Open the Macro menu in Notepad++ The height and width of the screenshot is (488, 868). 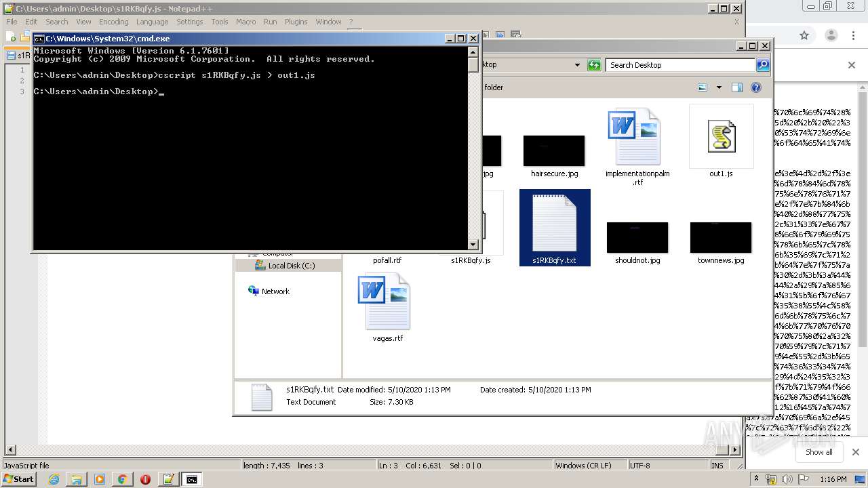(245, 22)
